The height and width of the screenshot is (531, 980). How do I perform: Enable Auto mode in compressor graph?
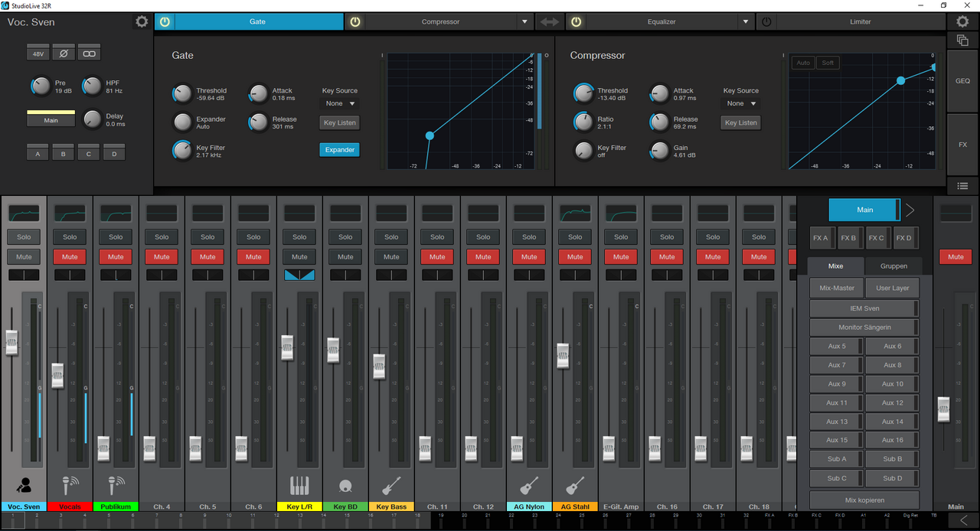(803, 63)
